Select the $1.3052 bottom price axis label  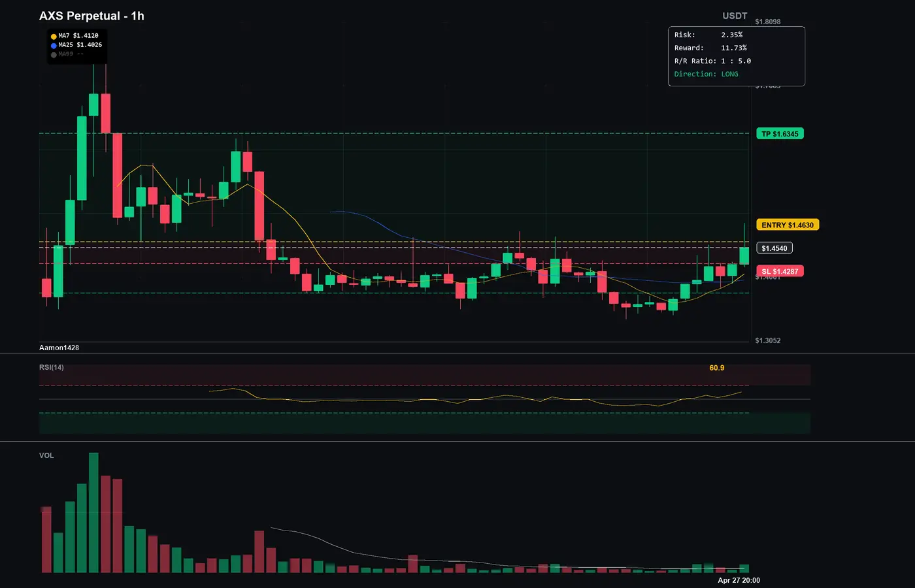click(x=768, y=340)
